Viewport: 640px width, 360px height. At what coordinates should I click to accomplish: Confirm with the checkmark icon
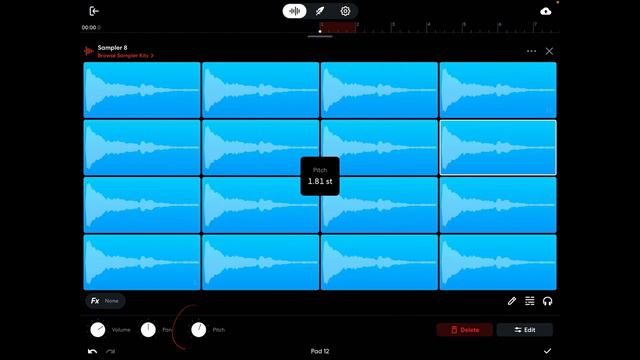tap(547, 351)
